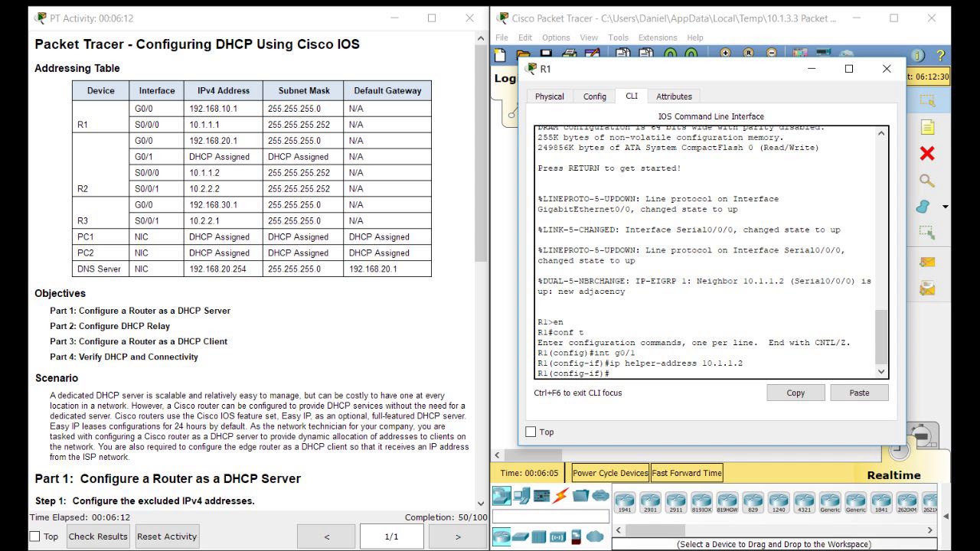Toggle Top checkbox in PT Activity window

tap(34, 536)
